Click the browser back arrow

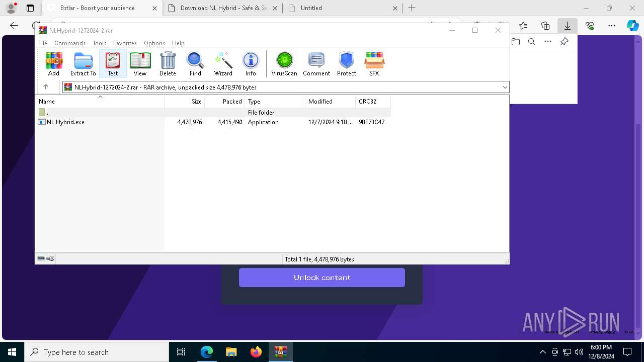14,26
